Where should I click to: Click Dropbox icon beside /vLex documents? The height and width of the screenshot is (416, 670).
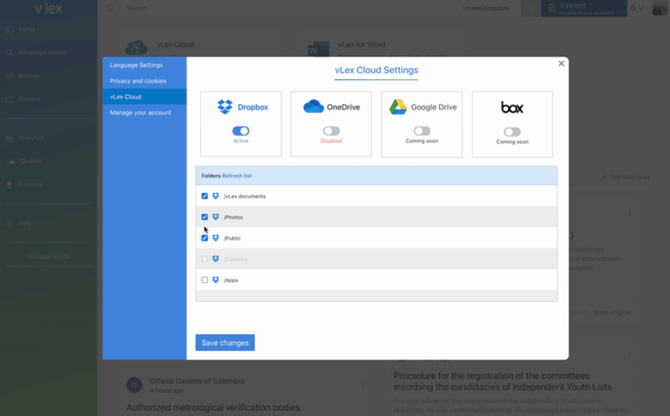tap(216, 196)
